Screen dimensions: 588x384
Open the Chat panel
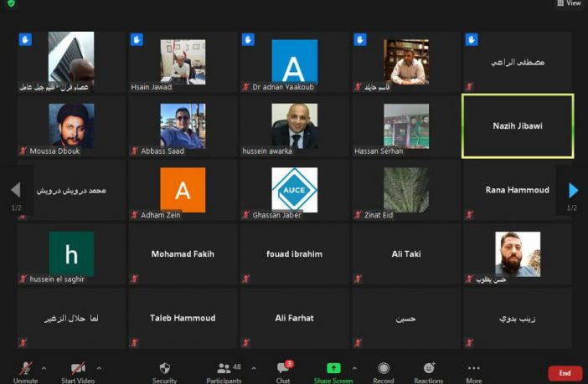(x=283, y=371)
